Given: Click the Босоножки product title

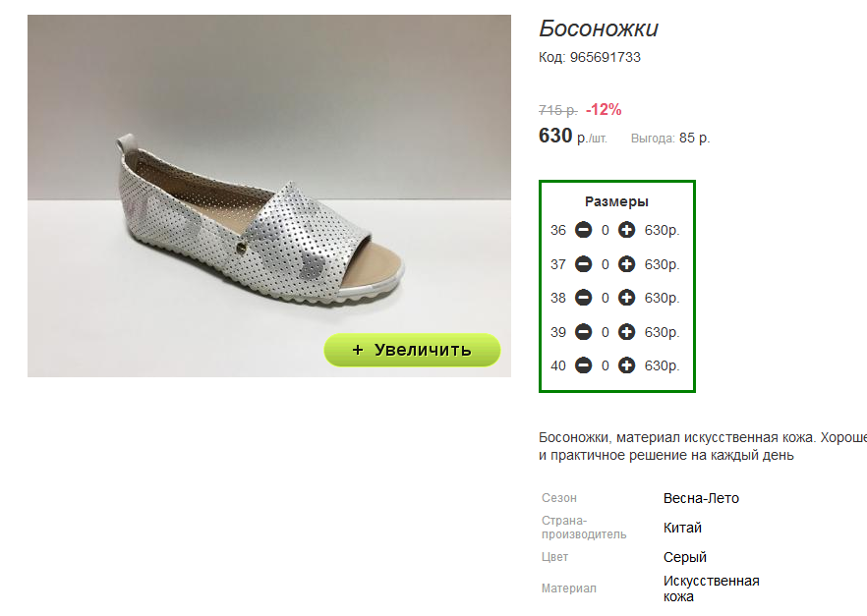Looking at the screenshot, I should coord(599,28).
